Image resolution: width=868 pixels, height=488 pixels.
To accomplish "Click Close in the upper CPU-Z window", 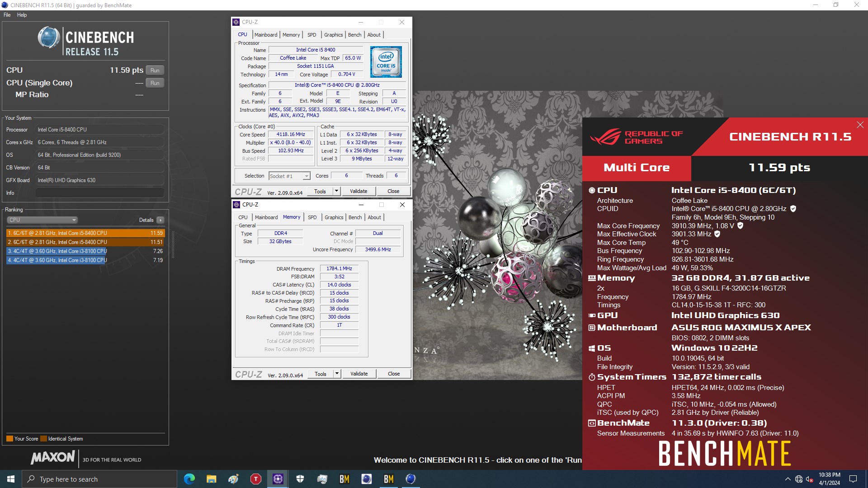I will (x=393, y=191).
